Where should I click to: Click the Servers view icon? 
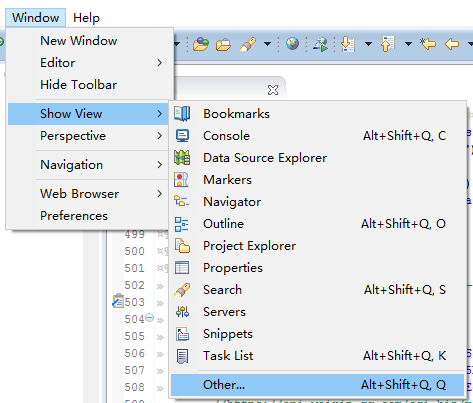click(182, 312)
